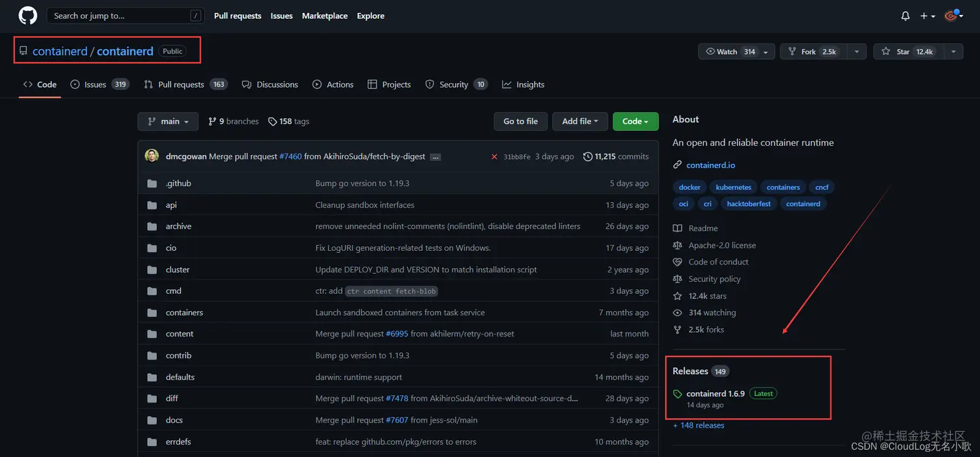Open the Add file dropdown

pos(580,121)
